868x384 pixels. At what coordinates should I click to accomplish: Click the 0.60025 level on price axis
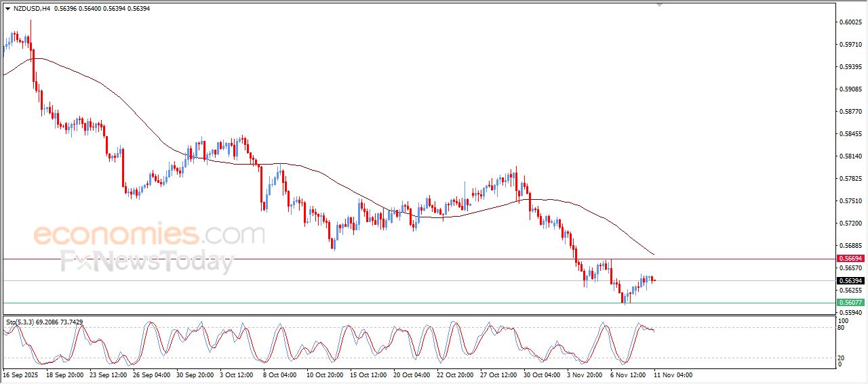850,22
